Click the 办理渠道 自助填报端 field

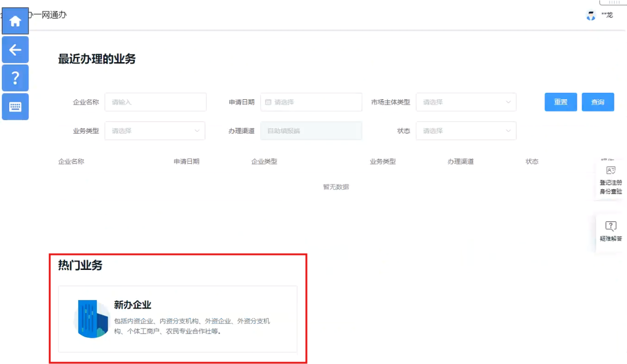311,131
